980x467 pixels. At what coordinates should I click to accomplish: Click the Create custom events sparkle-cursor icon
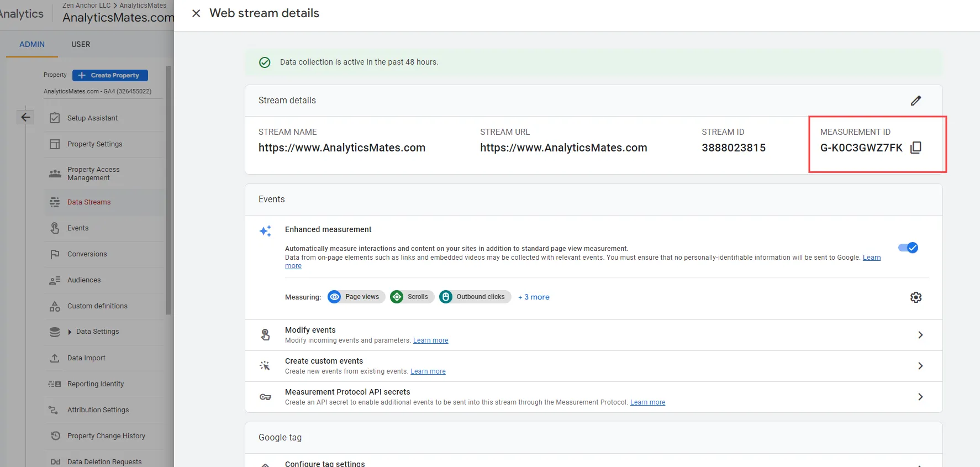[x=265, y=366]
